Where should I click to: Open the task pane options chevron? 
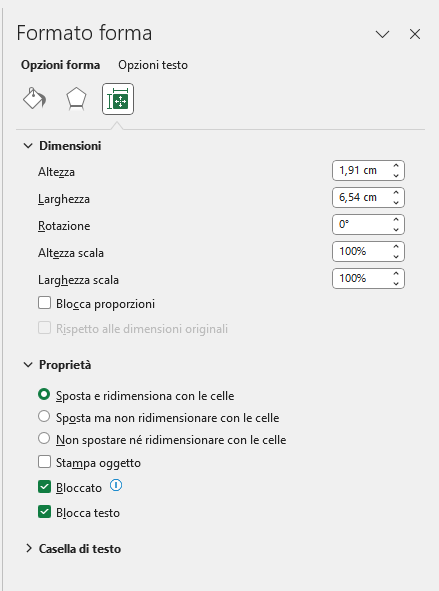click(382, 34)
